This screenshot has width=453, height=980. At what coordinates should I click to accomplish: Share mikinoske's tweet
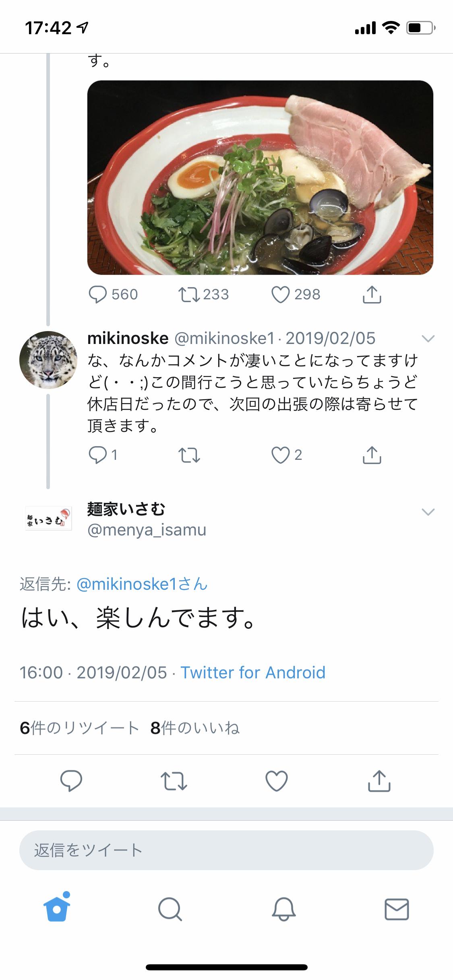pos(372,455)
